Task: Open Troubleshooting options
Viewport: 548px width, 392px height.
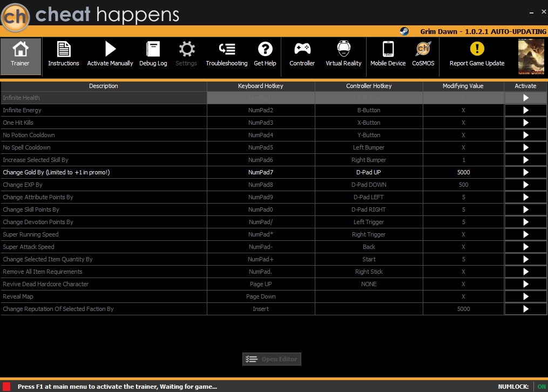Action: tap(227, 54)
